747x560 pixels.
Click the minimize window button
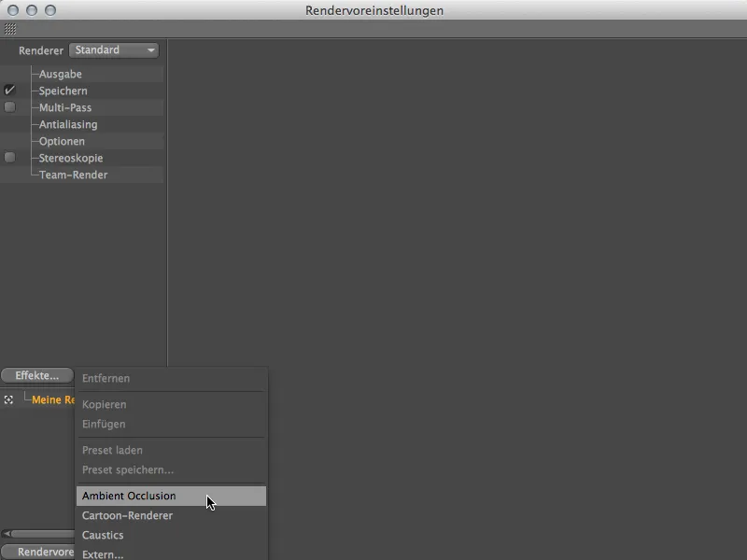point(32,10)
